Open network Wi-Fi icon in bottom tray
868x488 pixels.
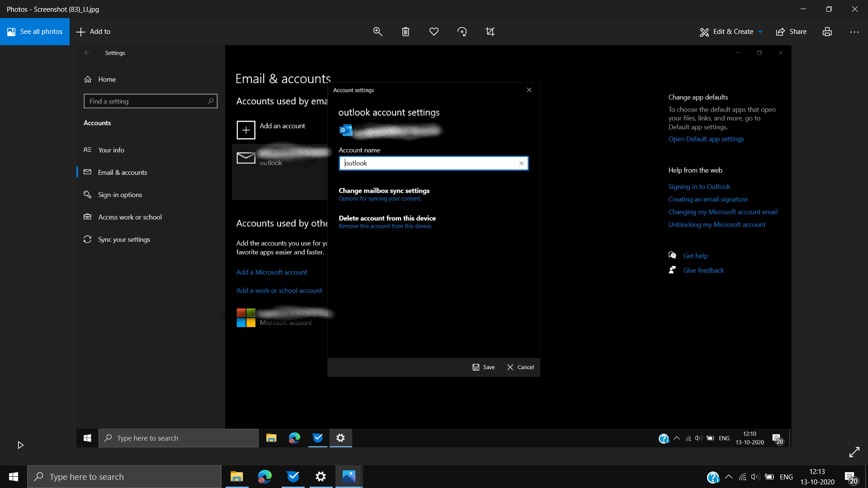(x=742, y=477)
